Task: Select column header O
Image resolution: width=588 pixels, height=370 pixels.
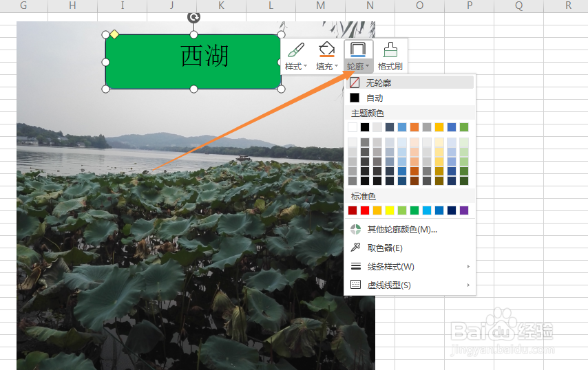Action: (419, 6)
